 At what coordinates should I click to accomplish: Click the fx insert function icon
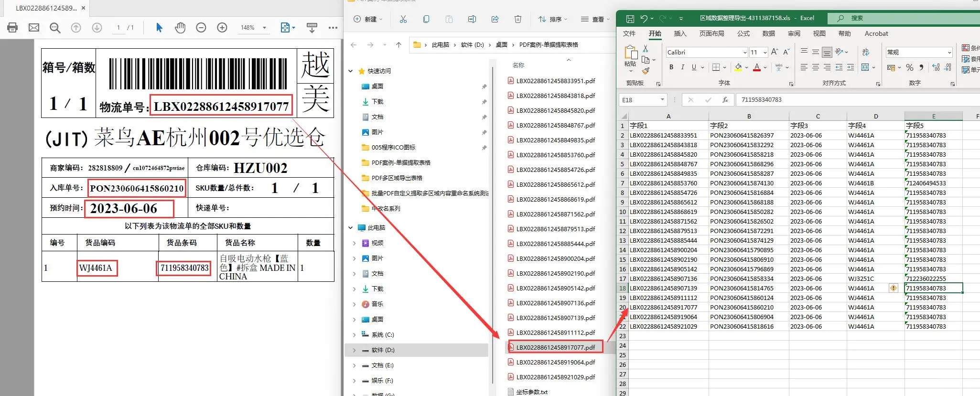(725, 100)
